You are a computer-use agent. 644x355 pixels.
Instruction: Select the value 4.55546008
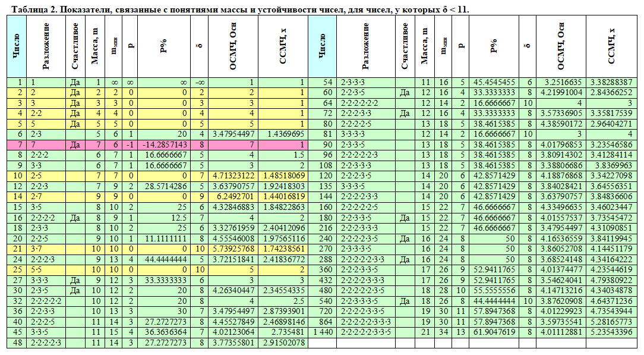[233, 238]
